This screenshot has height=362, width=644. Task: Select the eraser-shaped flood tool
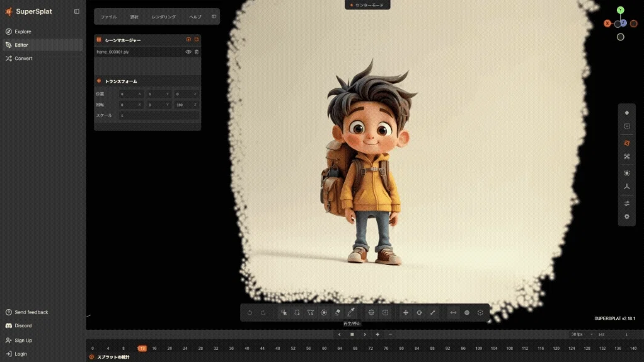point(337,313)
